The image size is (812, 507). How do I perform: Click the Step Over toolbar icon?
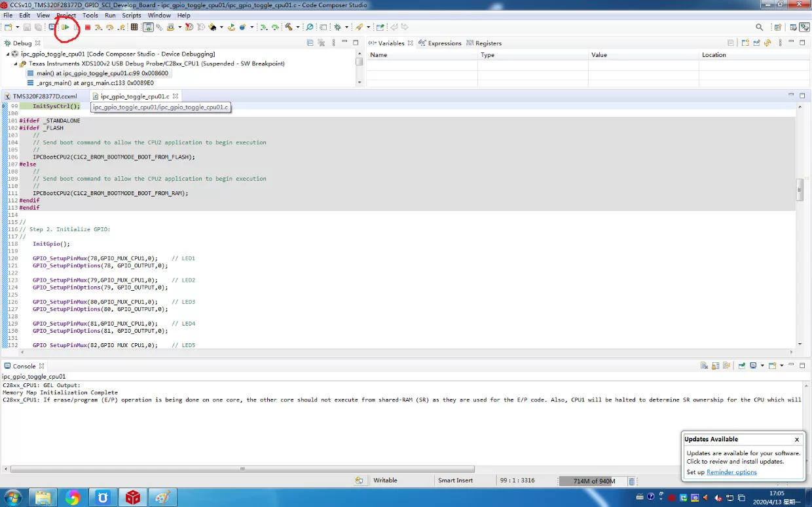click(109, 27)
